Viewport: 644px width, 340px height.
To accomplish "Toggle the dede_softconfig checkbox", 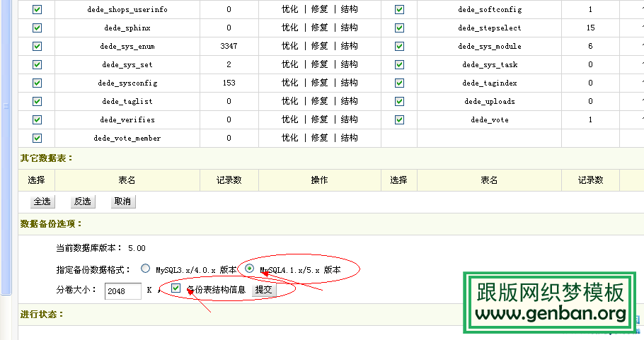I will [x=399, y=9].
